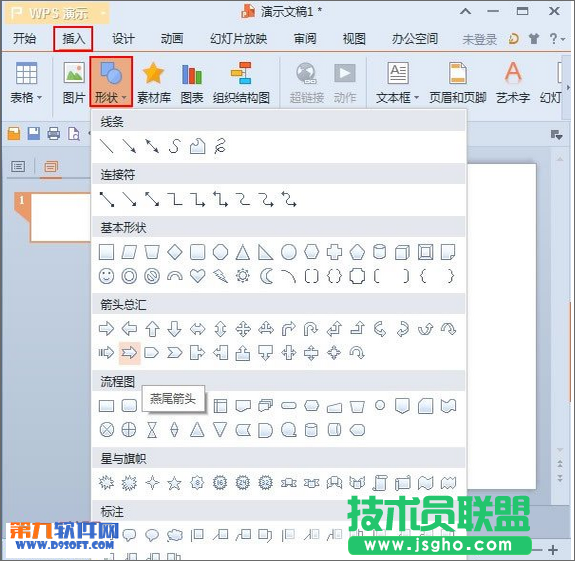Open the help question mark dropdown

557,38
